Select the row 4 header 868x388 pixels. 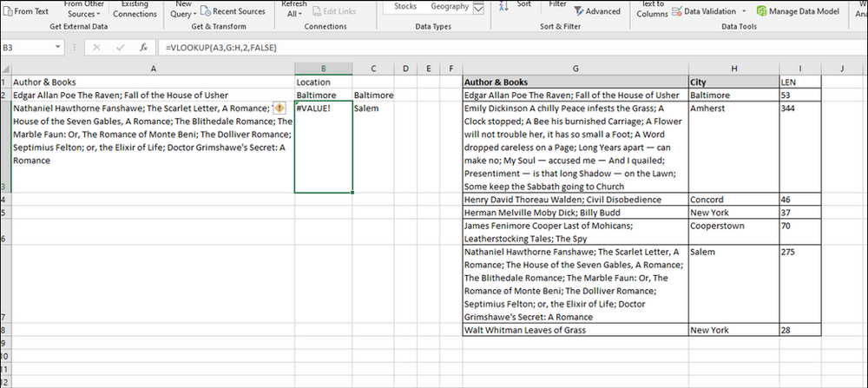tap(5, 200)
